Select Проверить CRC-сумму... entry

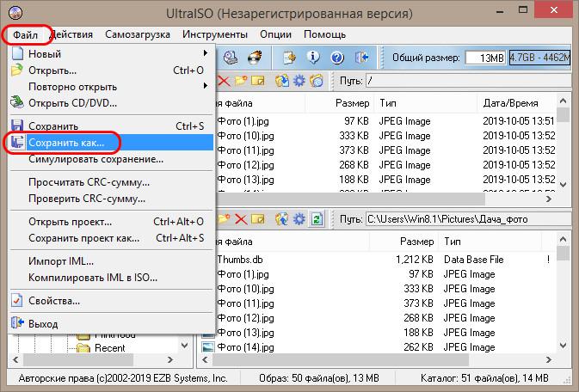click(x=111, y=199)
